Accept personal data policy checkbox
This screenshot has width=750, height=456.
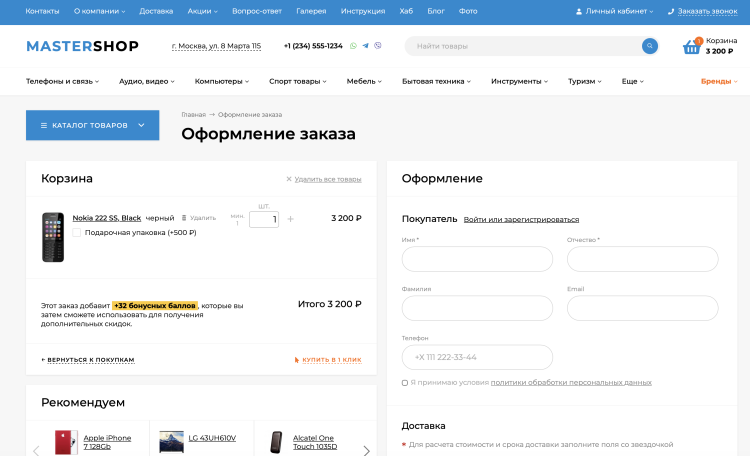tap(405, 383)
